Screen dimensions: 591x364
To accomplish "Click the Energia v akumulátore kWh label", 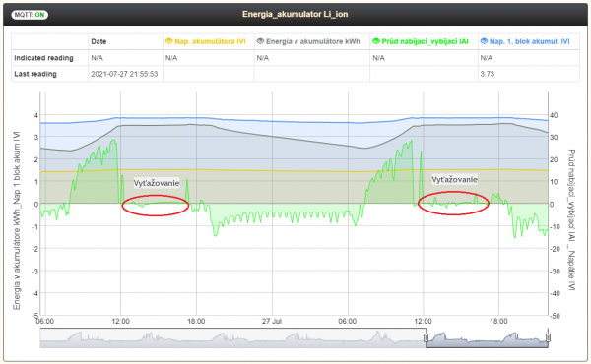I will pos(313,41).
